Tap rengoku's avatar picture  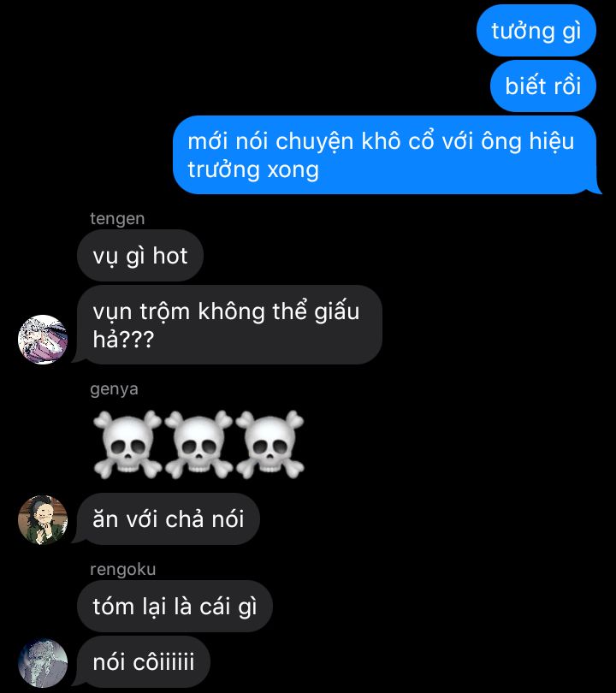pos(43,663)
